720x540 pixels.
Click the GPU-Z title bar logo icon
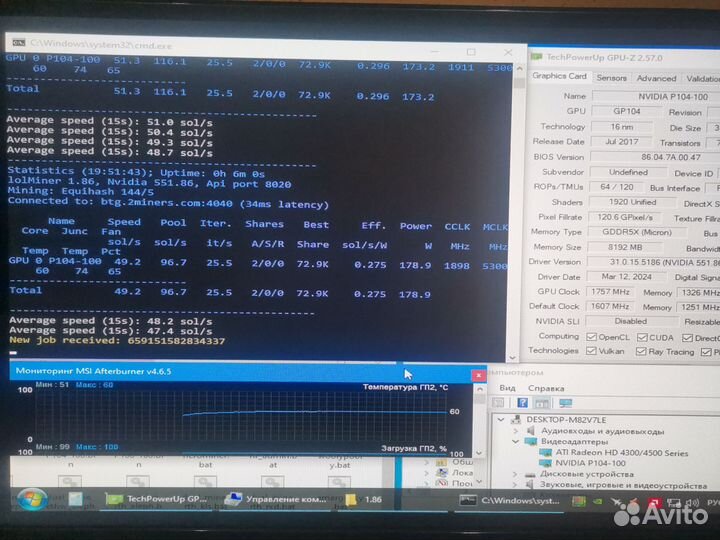[x=536, y=57]
